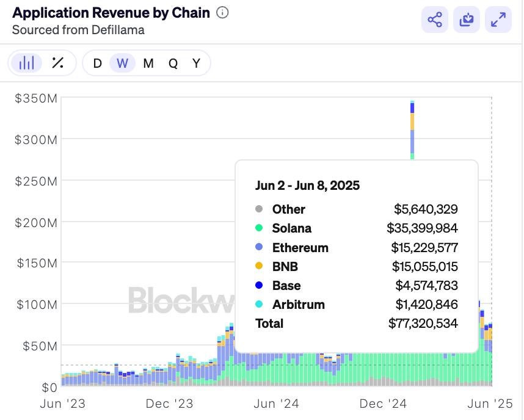Screen dimensions: 524x420
Task: Click the Application Revenue by Chain title
Action: (x=111, y=13)
